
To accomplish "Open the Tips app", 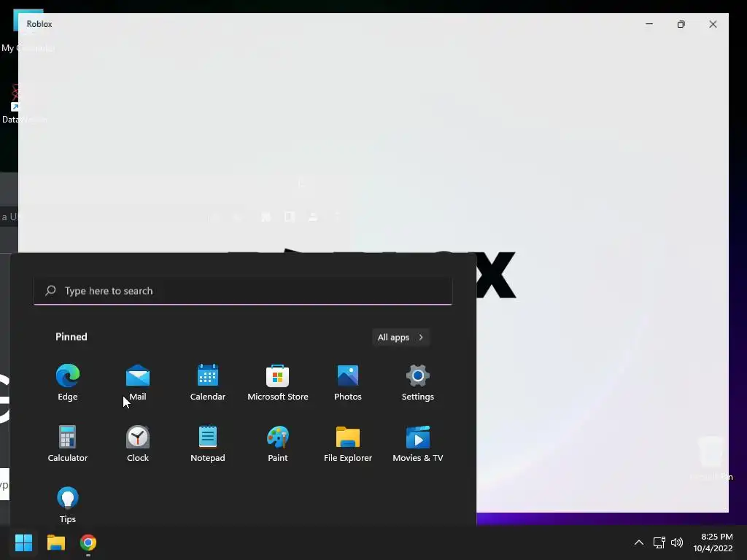I will pyautogui.click(x=68, y=505).
